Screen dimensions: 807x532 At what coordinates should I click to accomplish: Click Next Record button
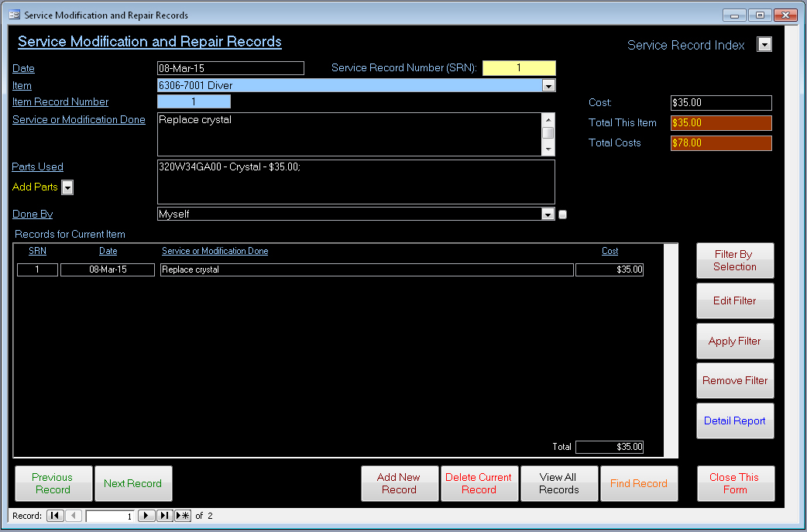[x=133, y=484]
